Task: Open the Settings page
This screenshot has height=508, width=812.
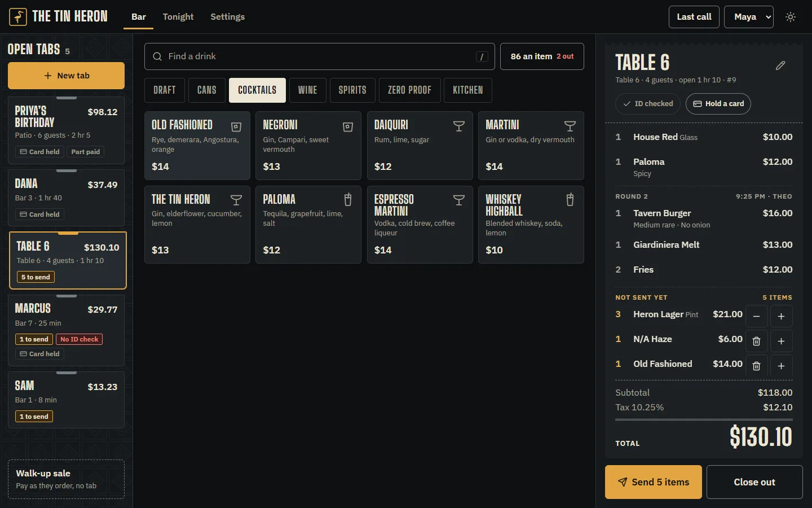Action: coord(228,17)
